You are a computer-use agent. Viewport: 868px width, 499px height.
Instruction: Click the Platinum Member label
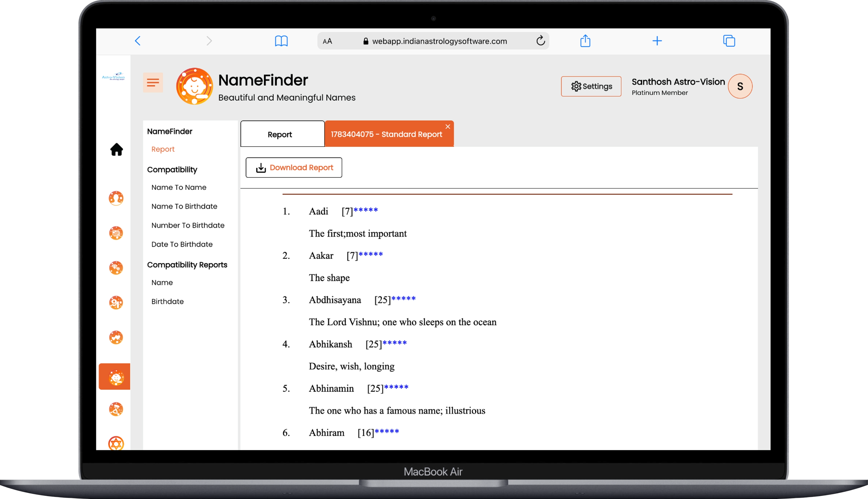click(660, 93)
